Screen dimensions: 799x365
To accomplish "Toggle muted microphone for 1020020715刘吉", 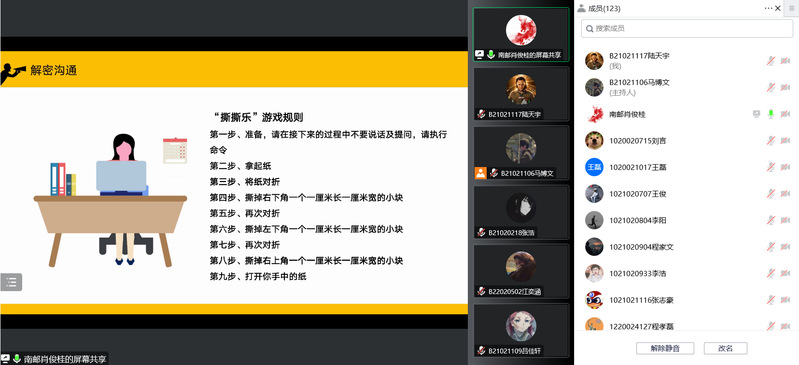I will tap(771, 141).
